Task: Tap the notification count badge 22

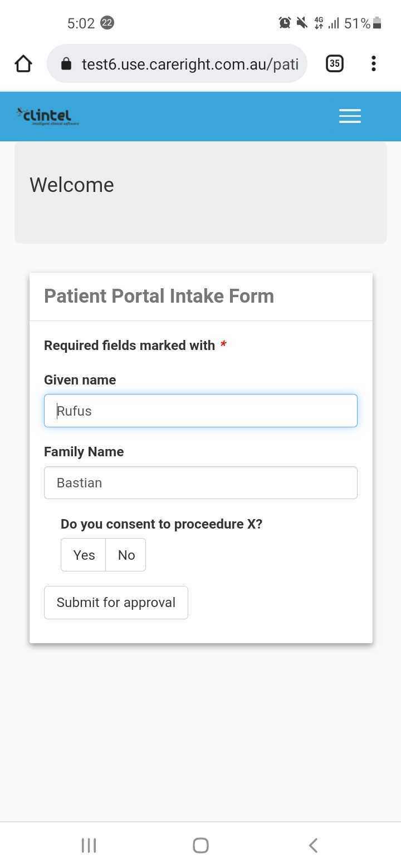Action: pos(107,23)
